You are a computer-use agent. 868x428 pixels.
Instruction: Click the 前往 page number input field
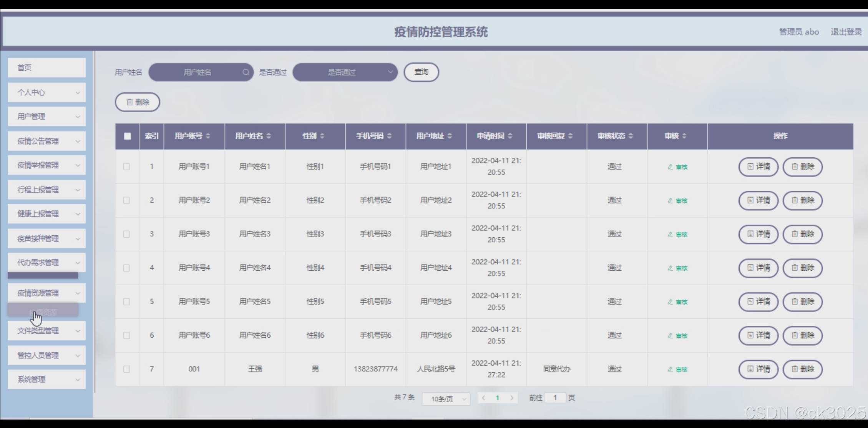(555, 398)
